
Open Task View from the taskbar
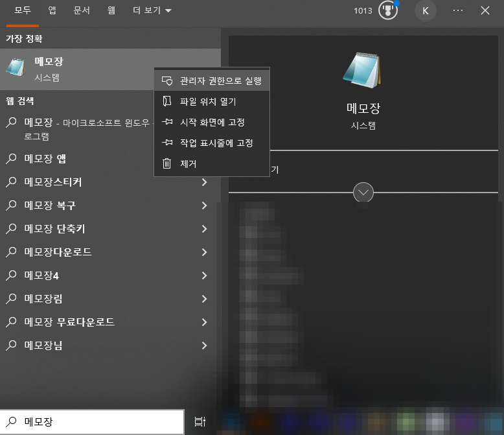click(x=200, y=421)
